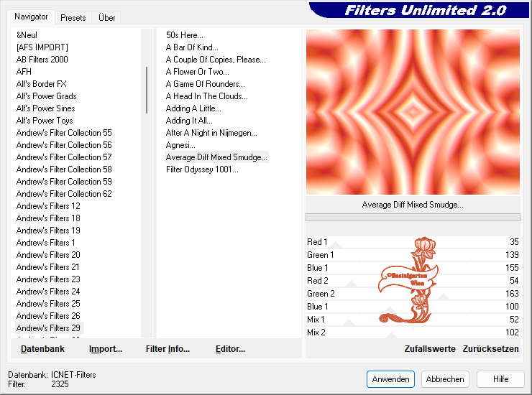Open the Editor... button
The height and width of the screenshot is (395, 532).
(x=230, y=349)
